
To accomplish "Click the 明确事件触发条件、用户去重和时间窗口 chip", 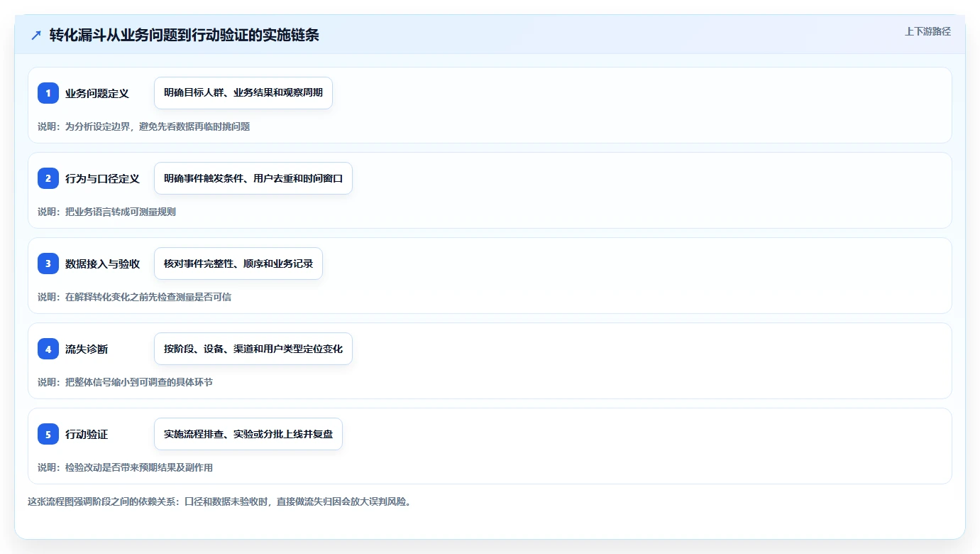I will (253, 178).
